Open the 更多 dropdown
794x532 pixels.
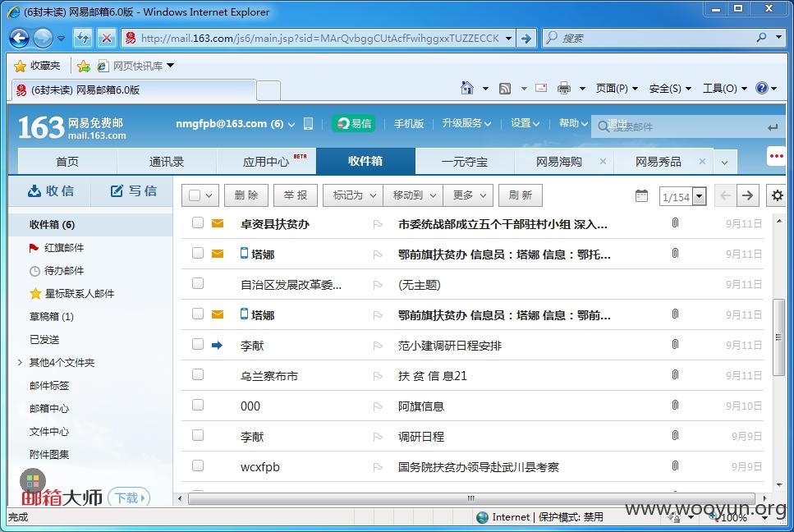[x=468, y=195]
